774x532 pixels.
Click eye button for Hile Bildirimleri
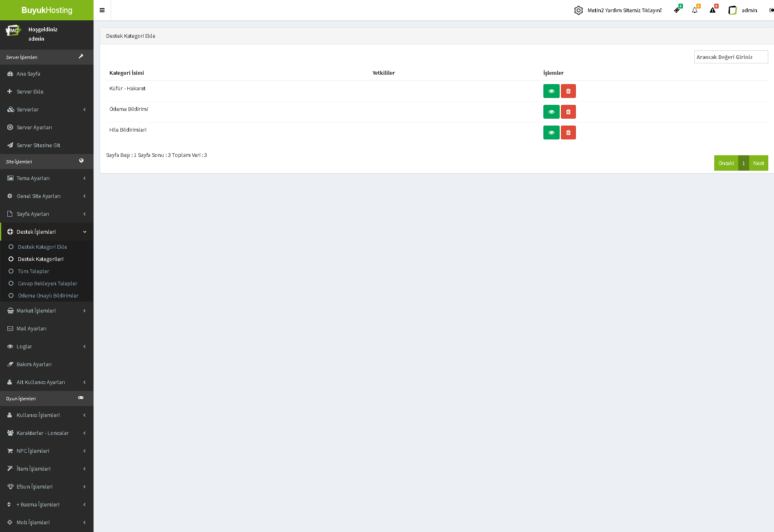tap(551, 132)
